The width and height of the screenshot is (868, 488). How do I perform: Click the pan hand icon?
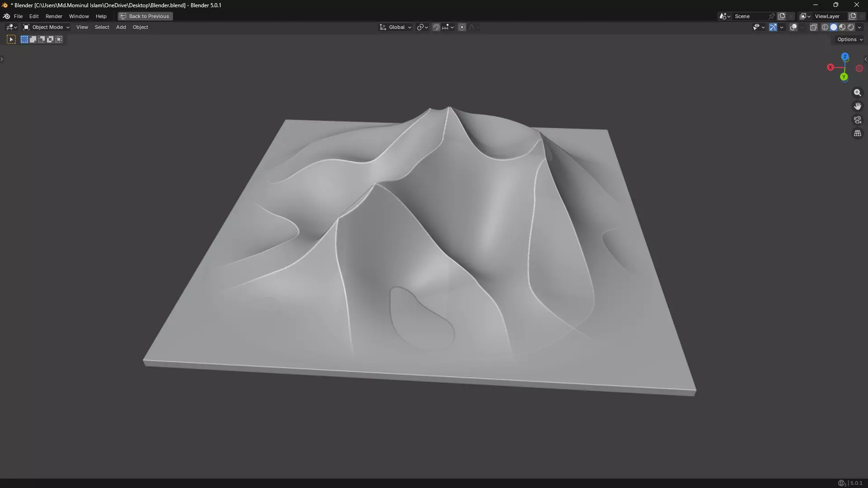pyautogui.click(x=858, y=106)
